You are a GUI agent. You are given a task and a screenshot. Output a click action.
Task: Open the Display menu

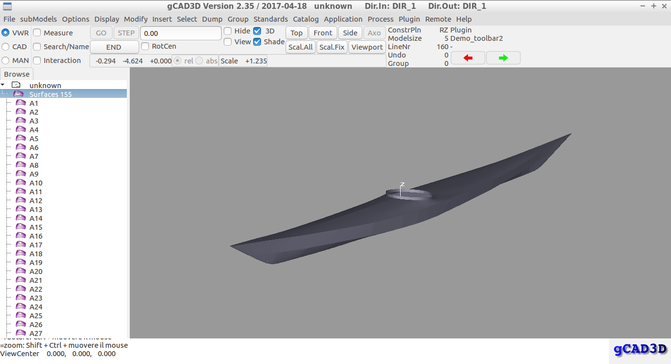107,19
